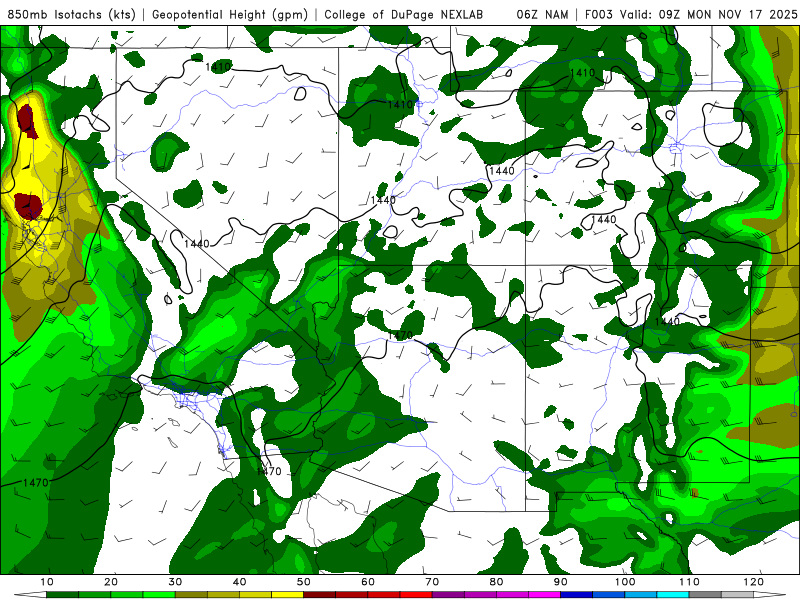800x600 pixels.
Task: Click the white arrow capping the color bar's low end
Action: [x=31, y=594]
